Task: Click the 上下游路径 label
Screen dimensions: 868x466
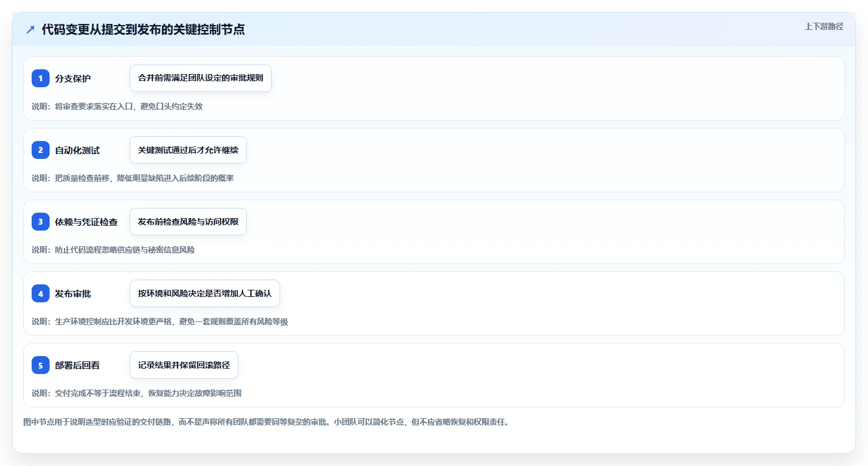Action: click(x=824, y=26)
